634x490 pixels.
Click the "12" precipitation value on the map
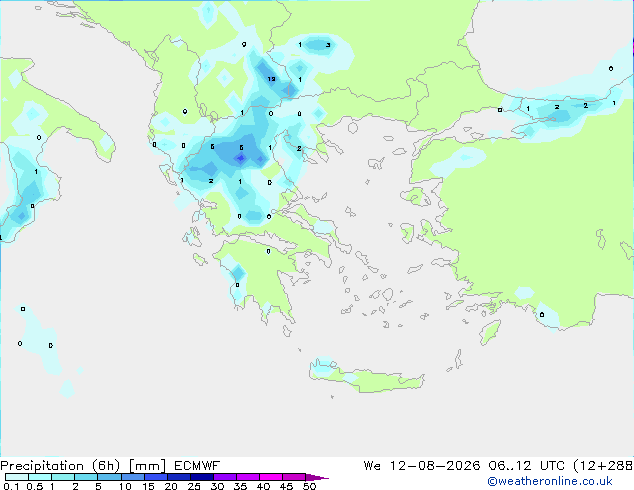[x=271, y=79]
